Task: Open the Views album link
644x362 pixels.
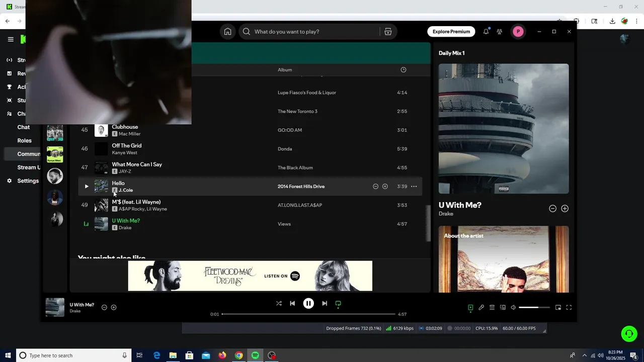Action: pyautogui.click(x=284, y=224)
